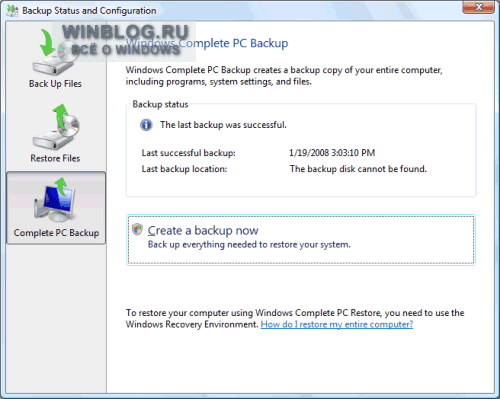This screenshot has height=399, width=500.
Task: Click the Backup Status title bar icon
Action: (x=12, y=11)
